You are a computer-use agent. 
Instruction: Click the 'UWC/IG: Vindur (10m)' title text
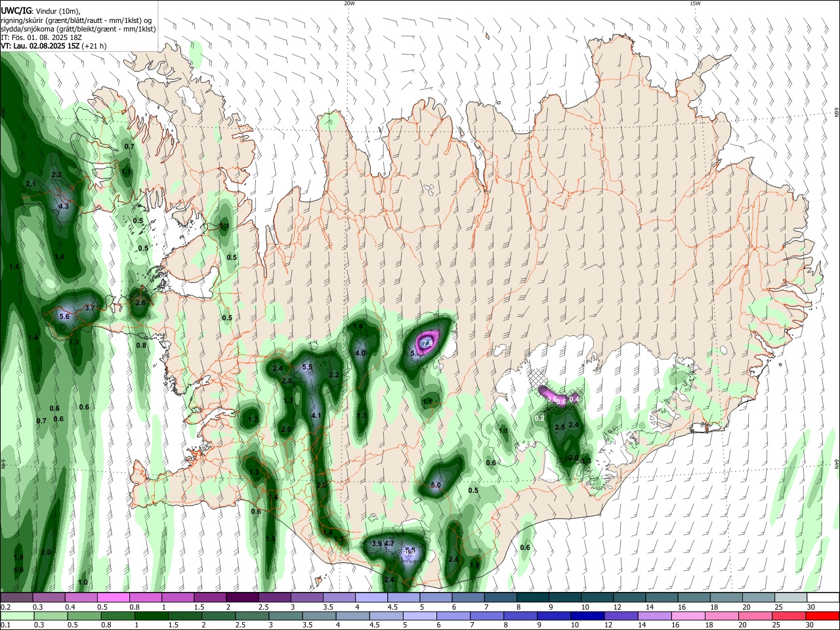coord(41,11)
